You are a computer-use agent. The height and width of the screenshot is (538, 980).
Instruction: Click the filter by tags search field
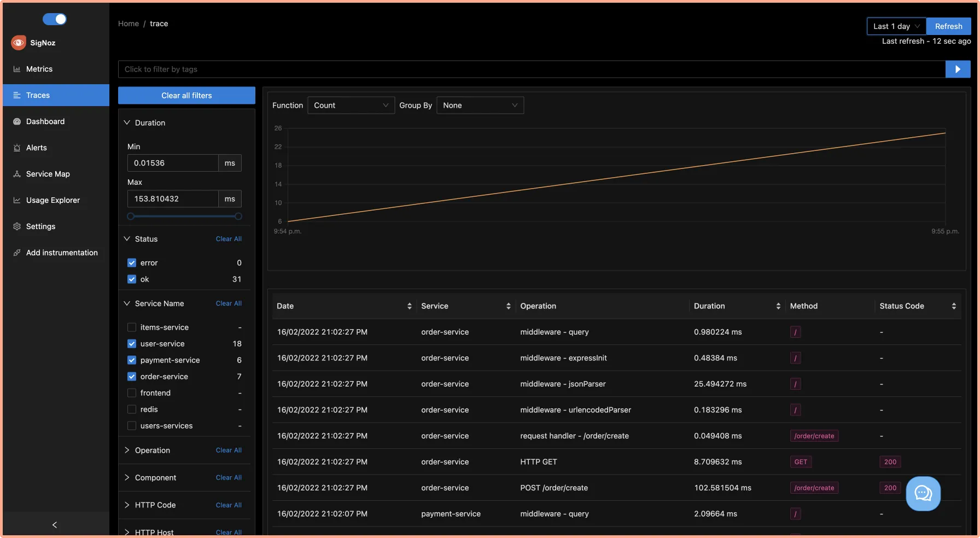[x=532, y=69]
